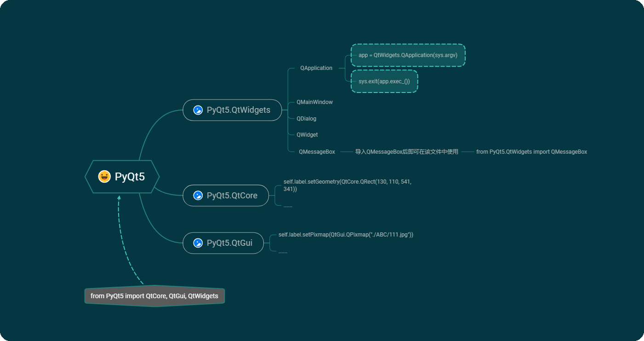Image resolution: width=644 pixels, height=341 pixels.
Task: Select the QMessageBox subtopic
Action: pyautogui.click(x=317, y=152)
